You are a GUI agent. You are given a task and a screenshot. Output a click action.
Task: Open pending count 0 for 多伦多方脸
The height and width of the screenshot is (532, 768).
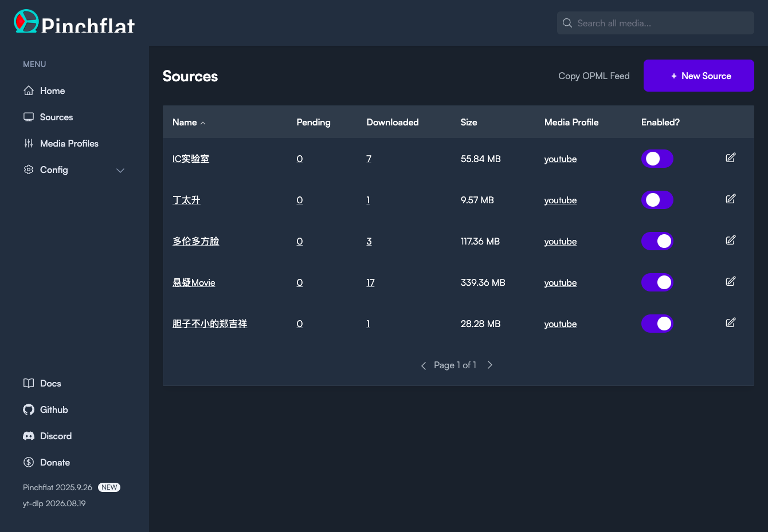[300, 241]
